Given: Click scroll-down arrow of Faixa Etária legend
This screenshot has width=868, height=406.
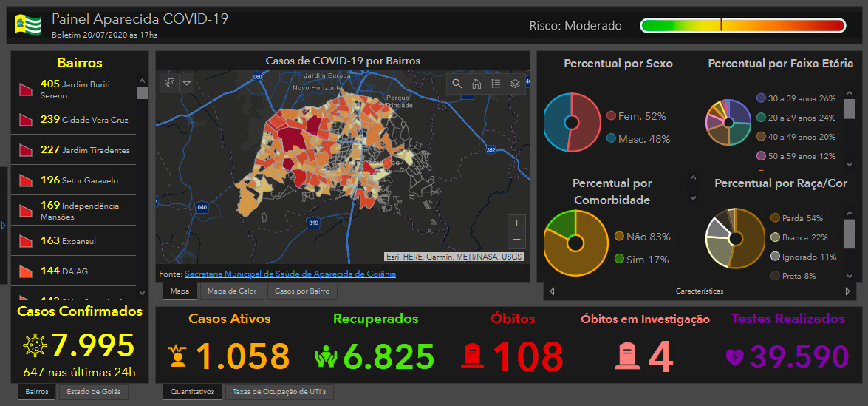Looking at the screenshot, I should coord(850,164).
